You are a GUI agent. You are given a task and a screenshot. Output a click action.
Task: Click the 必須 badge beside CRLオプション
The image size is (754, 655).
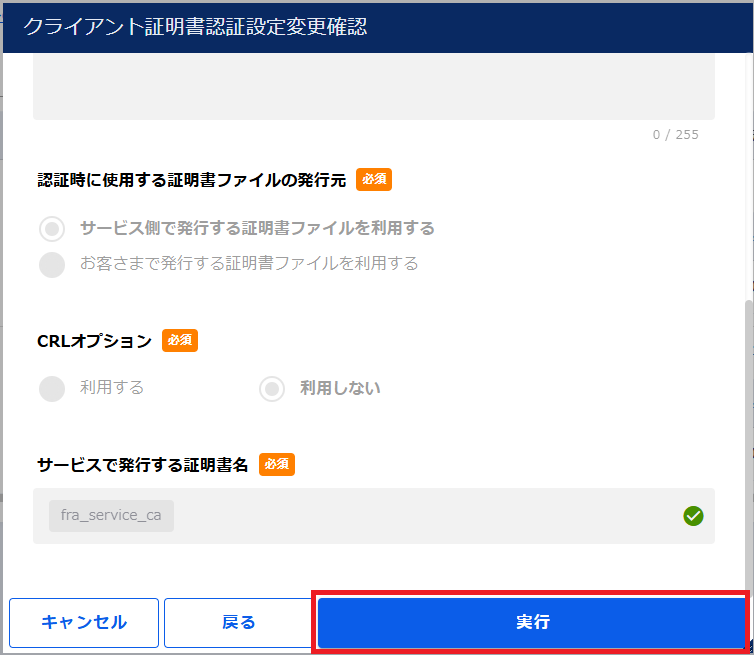pyautogui.click(x=180, y=340)
